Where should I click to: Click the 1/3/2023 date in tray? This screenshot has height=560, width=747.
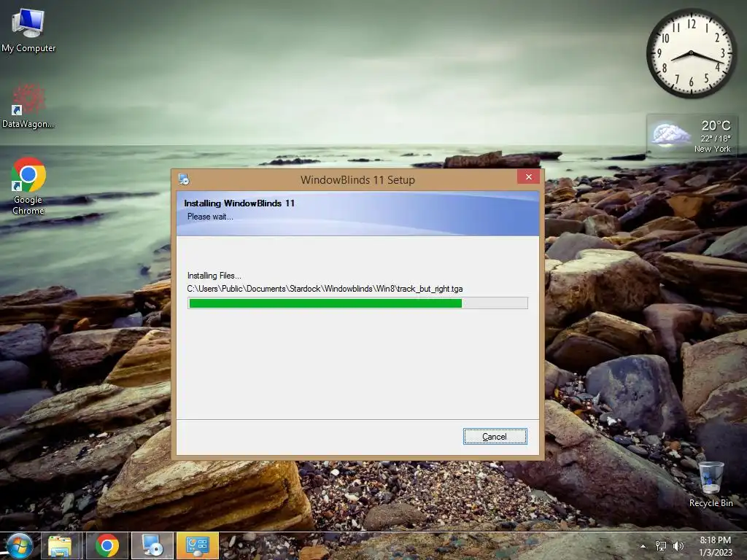coord(716,553)
